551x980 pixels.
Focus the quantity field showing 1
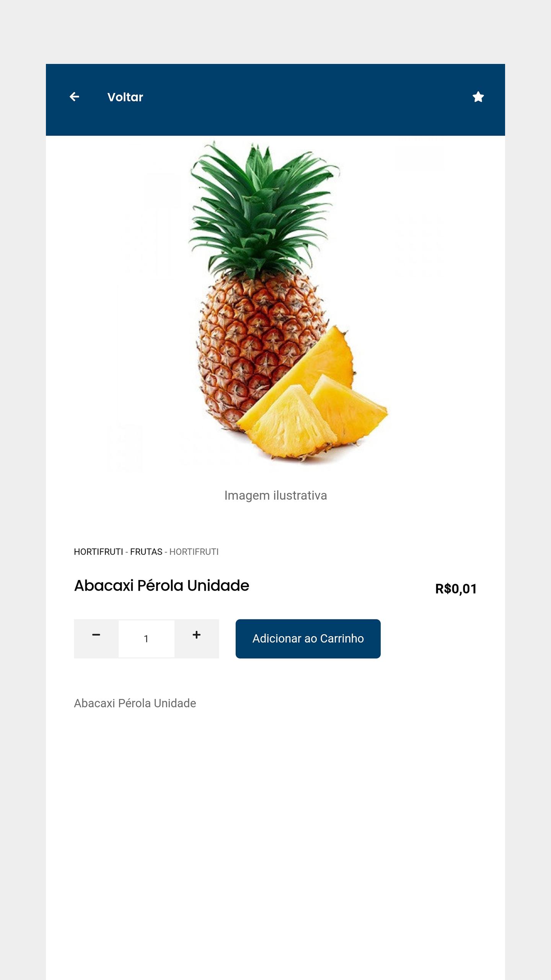click(146, 639)
